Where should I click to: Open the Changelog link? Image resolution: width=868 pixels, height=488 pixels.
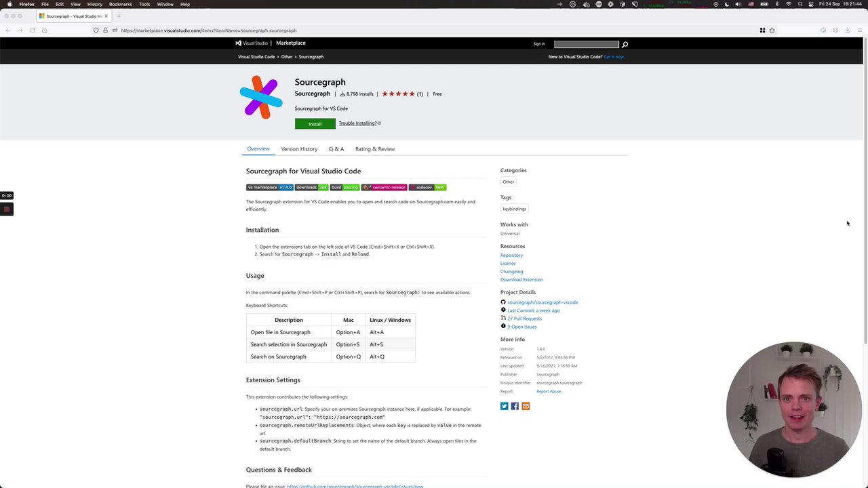(511, 272)
